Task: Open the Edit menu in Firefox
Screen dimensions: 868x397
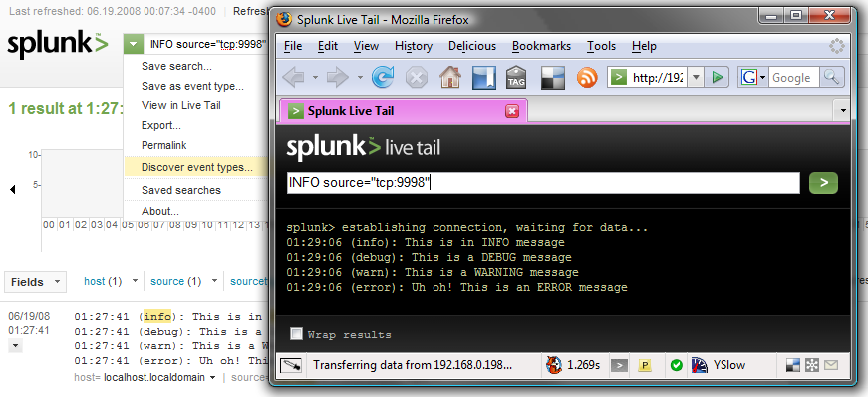Action: [328, 46]
